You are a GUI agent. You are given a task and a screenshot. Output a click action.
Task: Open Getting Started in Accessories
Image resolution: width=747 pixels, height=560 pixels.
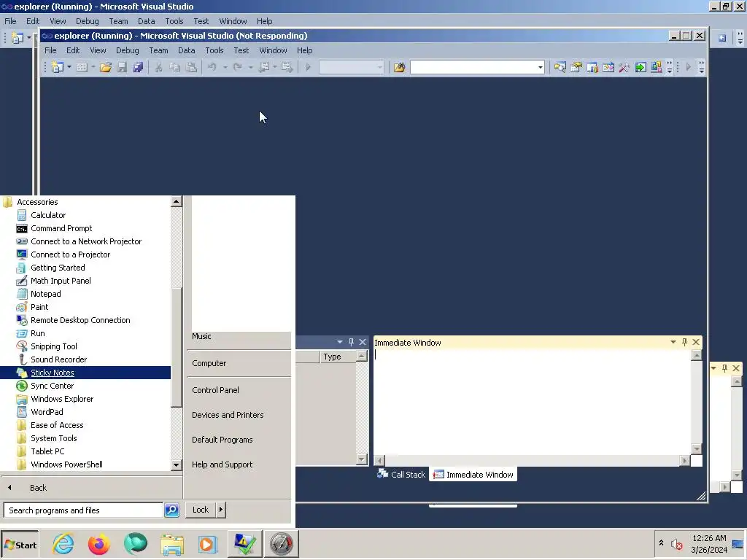point(58,268)
